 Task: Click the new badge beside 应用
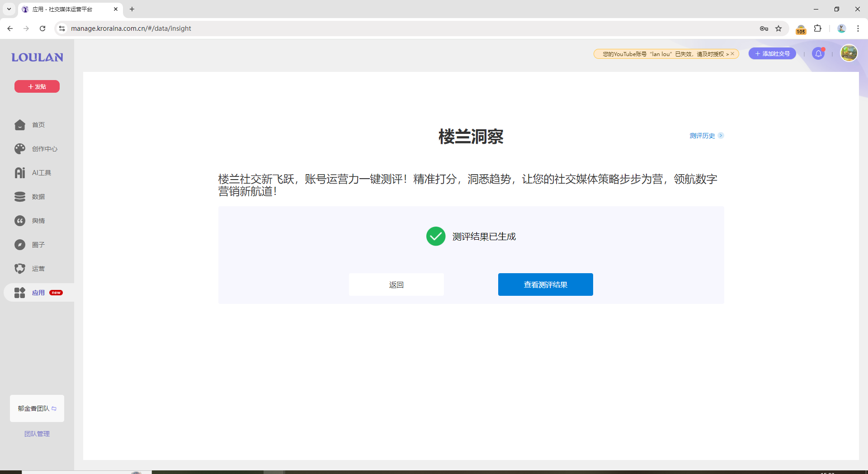point(56,293)
